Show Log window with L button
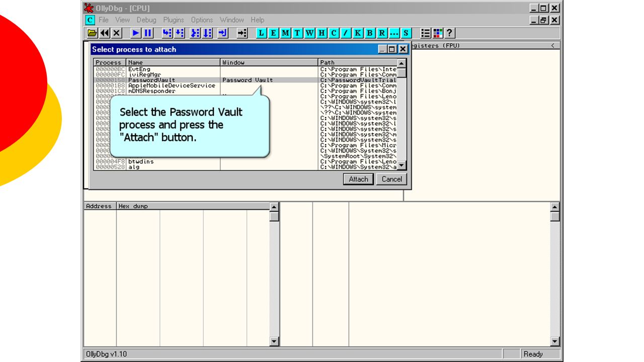Viewport: 644px width, 362px height. tap(262, 33)
